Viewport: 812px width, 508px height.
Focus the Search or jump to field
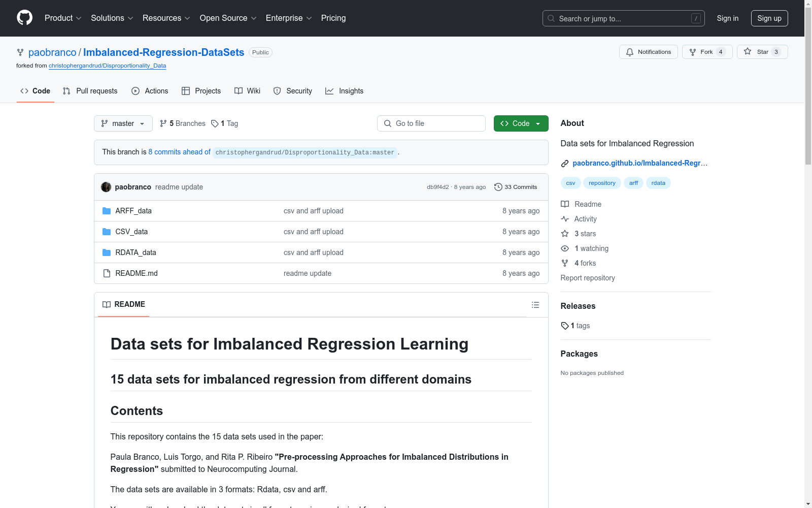tap(623, 18)
